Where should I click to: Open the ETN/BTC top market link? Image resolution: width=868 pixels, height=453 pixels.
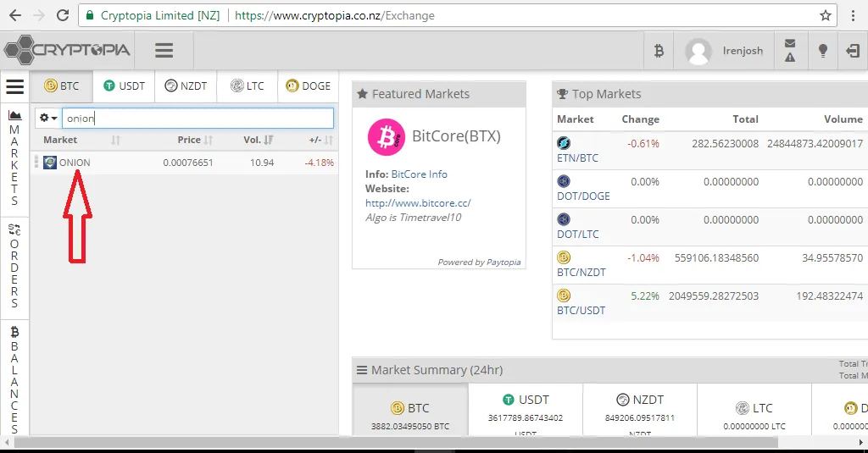[577, 158]
